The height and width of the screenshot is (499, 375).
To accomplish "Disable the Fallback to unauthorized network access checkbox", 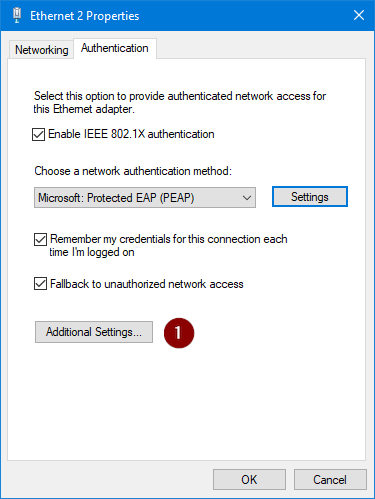I will (x=40, y=284).
